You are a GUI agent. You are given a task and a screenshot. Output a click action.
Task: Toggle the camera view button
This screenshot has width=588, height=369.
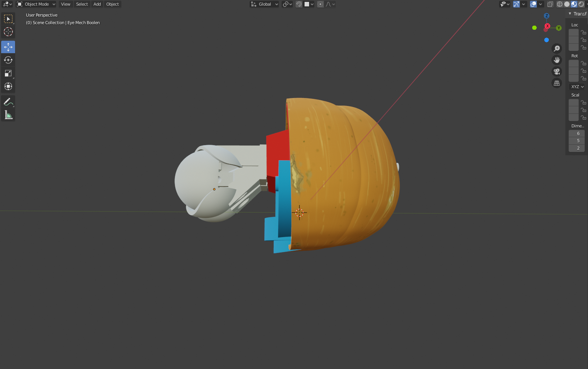[x=557, y=72]
